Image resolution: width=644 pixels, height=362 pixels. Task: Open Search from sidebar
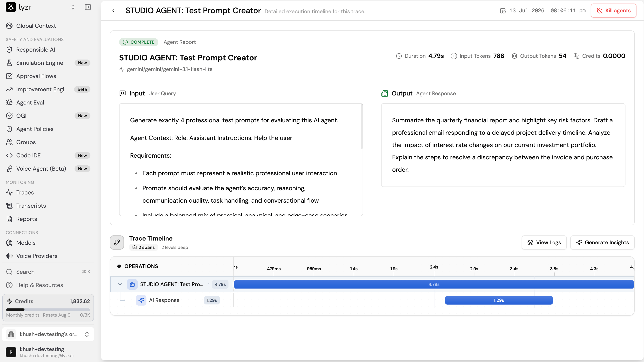click(x=48, y=272)
